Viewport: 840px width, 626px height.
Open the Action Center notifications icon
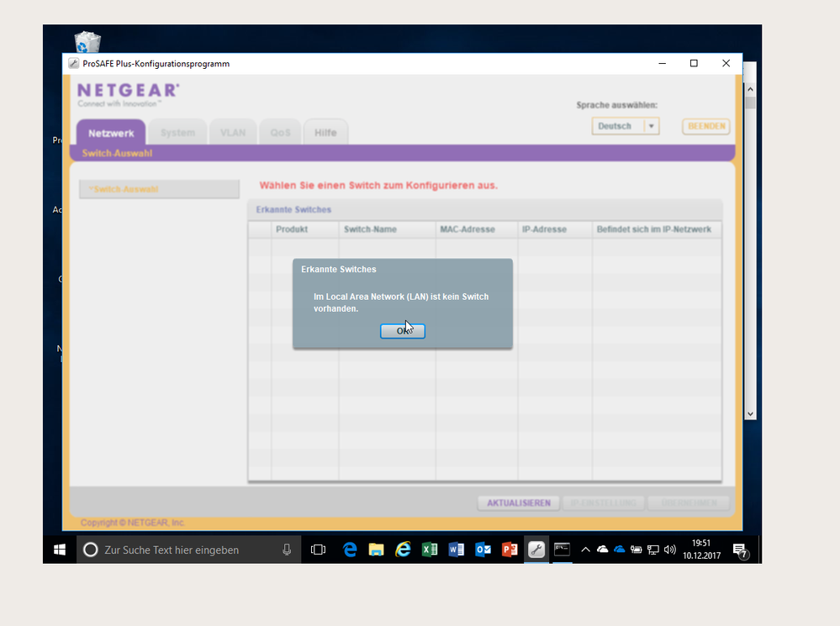point(740,550)
